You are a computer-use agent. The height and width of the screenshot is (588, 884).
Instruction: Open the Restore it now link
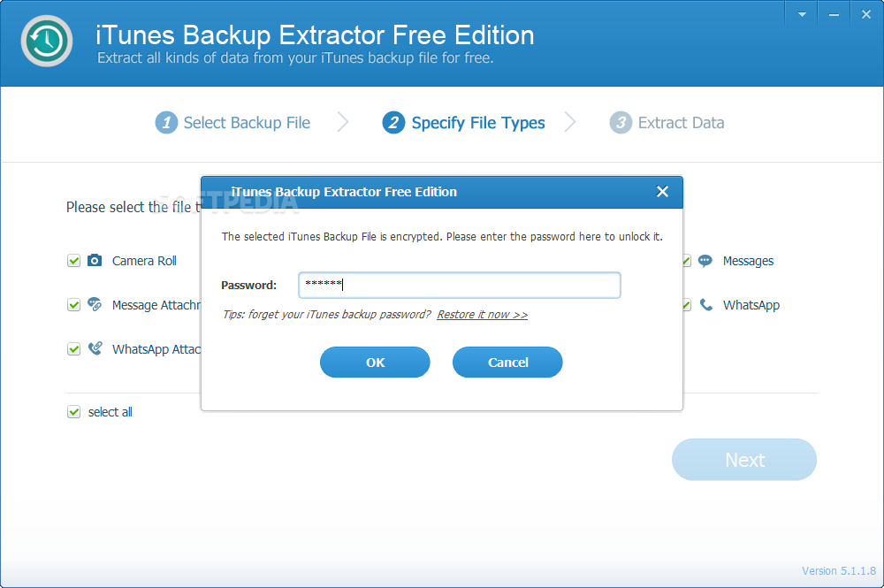[x=482, y=314]
